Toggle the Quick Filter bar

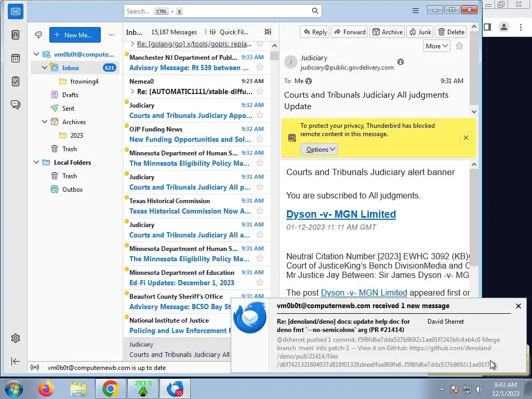click(229, 32)
